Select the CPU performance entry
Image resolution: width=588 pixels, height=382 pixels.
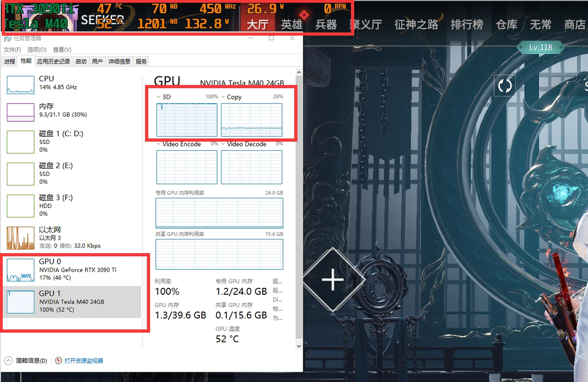click(x=73, y=84)
